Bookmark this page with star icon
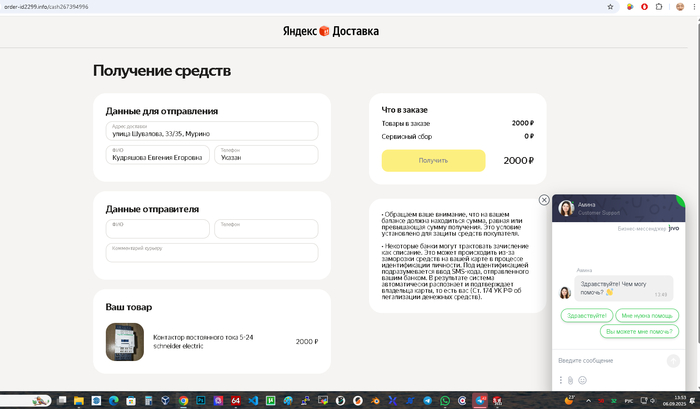The width and height of the screenshot is (700, 409). pos(610,6)
